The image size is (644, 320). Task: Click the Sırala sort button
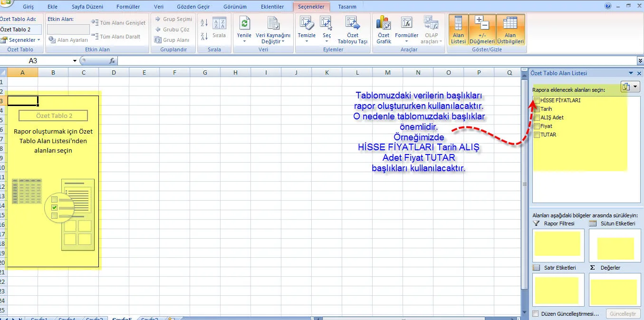click(219, 29)
